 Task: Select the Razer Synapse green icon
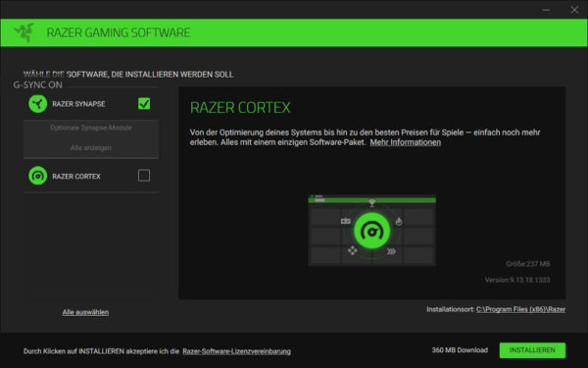(38, 104)
